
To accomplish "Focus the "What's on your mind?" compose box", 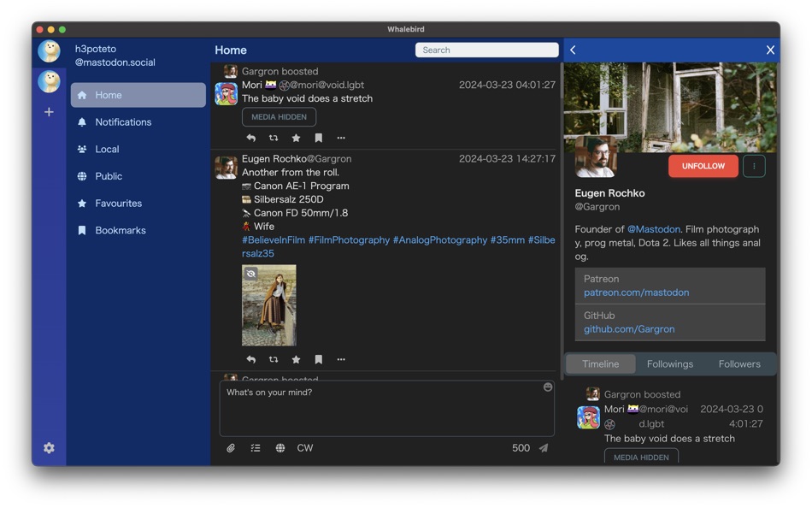I will click(387, 409).
